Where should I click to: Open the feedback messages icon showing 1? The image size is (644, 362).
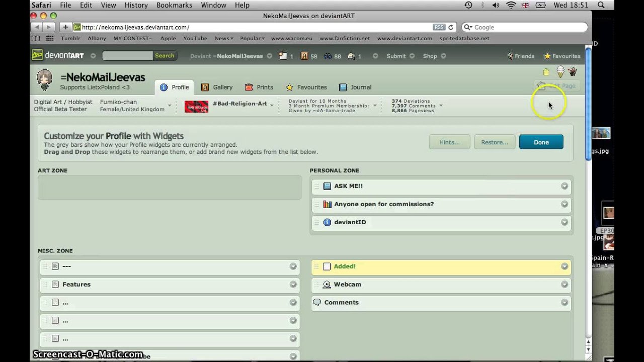coord(351,56)
